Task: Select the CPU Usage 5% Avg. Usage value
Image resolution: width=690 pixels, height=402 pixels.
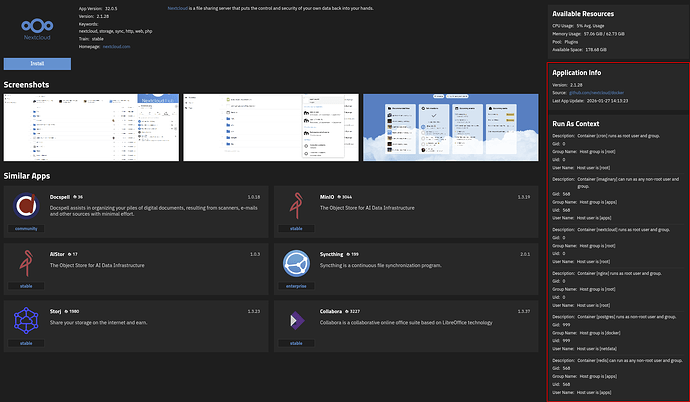Action: click(591, 26)
